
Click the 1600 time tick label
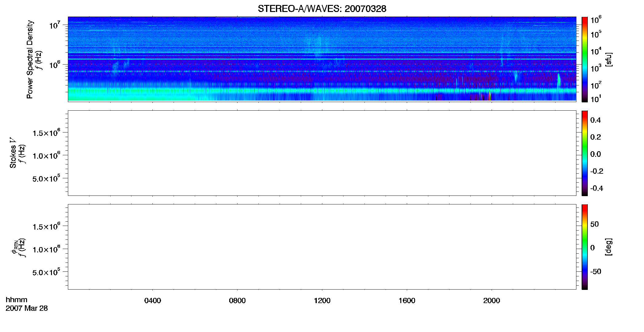coord(407,301)
